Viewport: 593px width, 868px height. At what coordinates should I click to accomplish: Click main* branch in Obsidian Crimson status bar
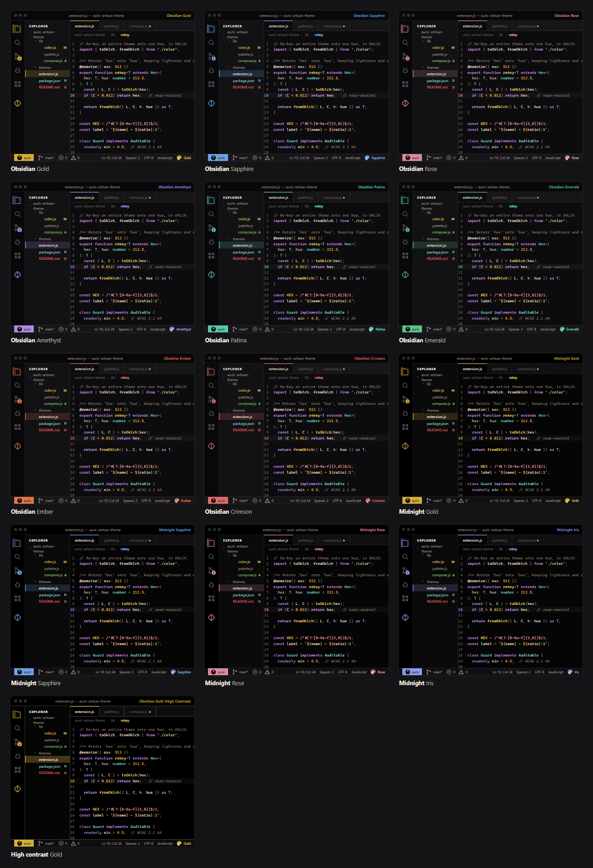coord(240,501)
